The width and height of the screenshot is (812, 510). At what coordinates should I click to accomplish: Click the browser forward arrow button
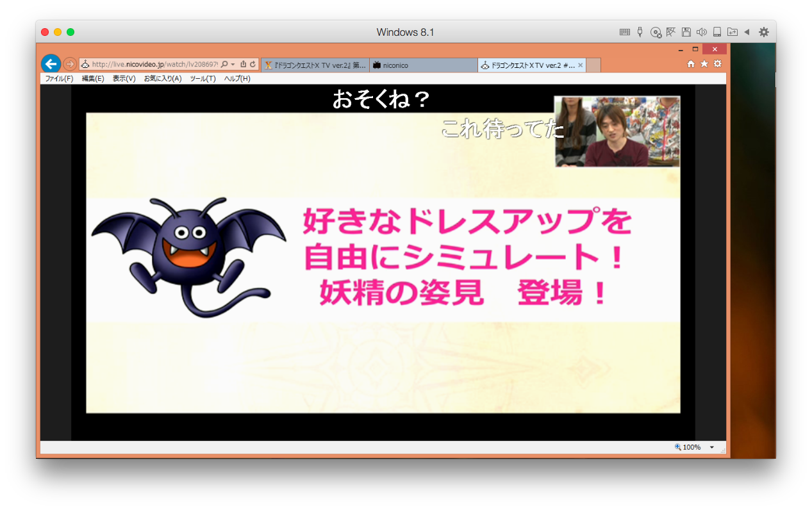coord(70,64)
